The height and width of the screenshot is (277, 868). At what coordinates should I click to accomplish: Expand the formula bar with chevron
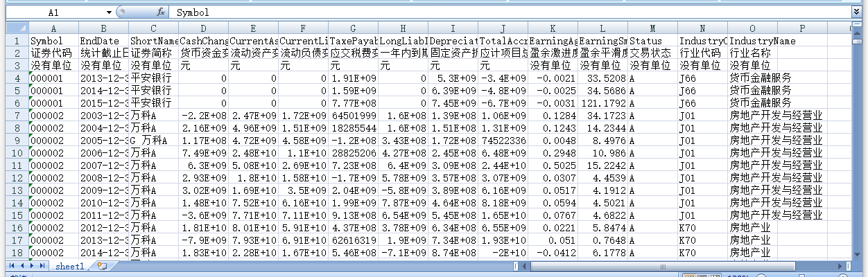(858, 12)
